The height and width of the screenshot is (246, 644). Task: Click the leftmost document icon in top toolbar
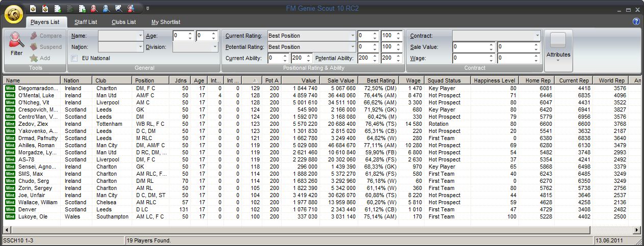point(33,8)
